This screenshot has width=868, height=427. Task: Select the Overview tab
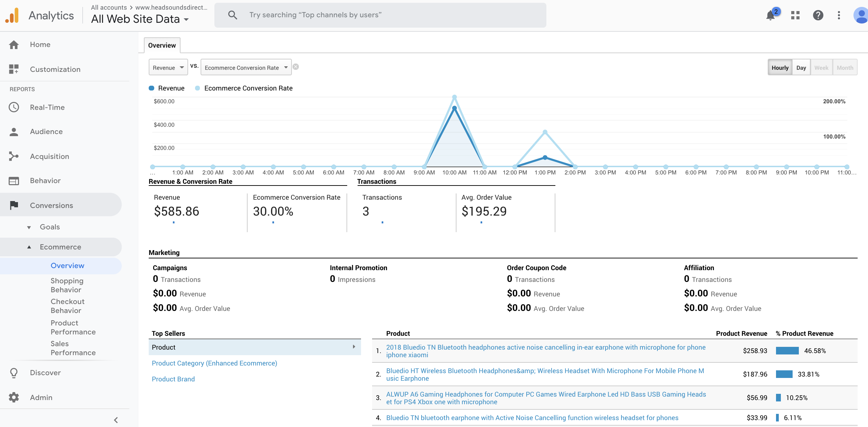162,45
